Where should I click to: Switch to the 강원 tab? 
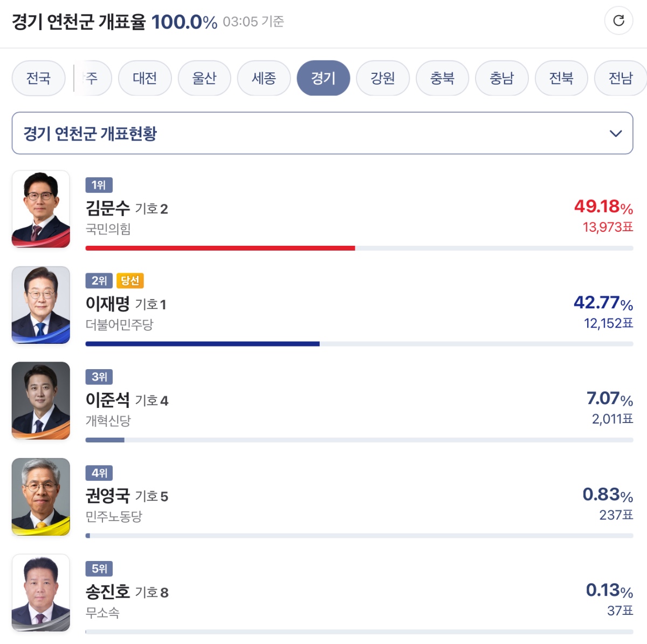pyautogui.click(x=383, y=78)
